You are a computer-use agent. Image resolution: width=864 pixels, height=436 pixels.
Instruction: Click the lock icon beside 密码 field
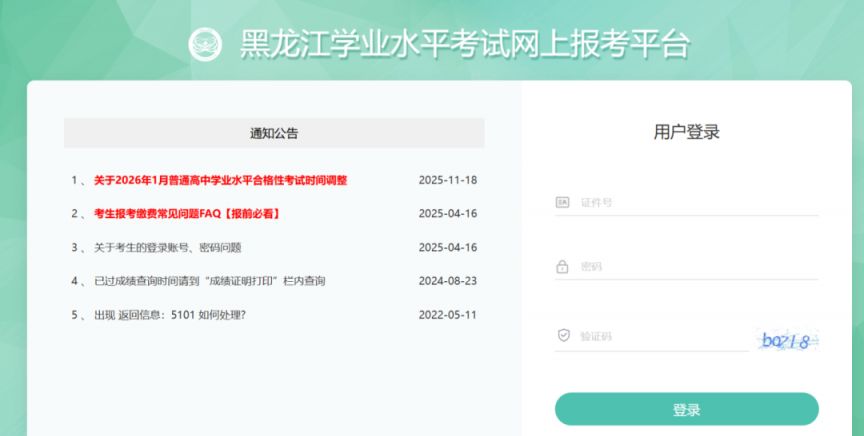point(562,267)
